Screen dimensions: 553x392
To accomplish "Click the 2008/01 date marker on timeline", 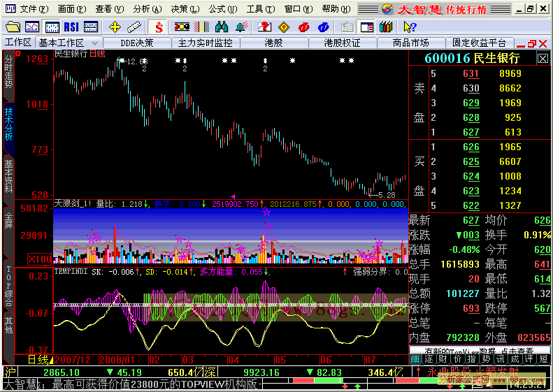I will pyautogui.click(x=117, y=360).
